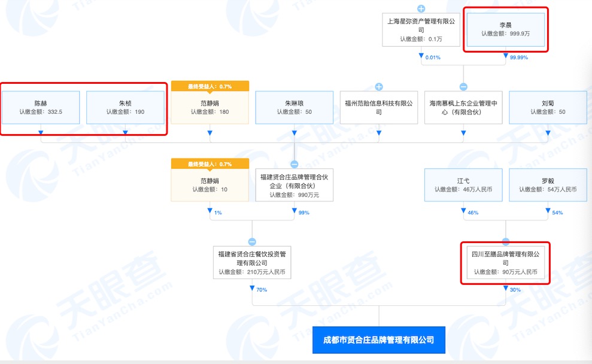Click 最终受益人 tag above 范静娟 180 card
The height and width of the screenshot is (364, 592).
(x=210, y=86)
